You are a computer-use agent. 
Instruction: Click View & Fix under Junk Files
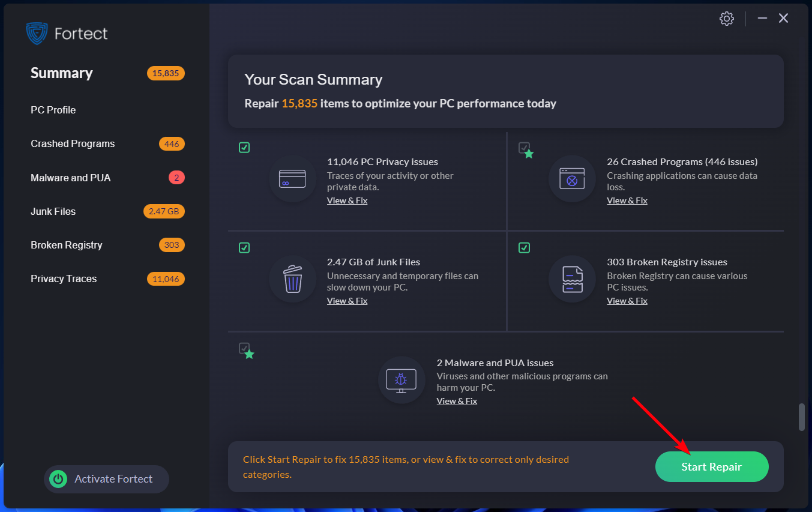tap(347, 301)
